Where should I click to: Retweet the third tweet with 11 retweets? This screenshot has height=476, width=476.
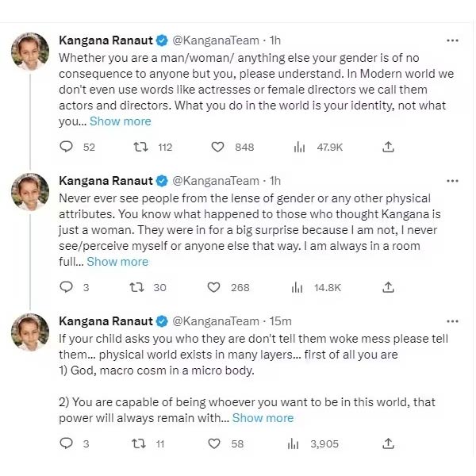point(140,443)
